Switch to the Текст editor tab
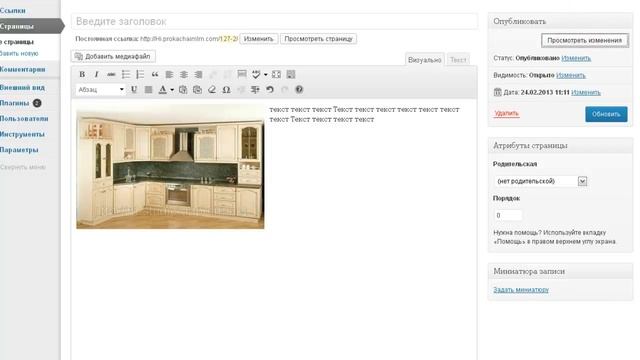This screenshot has width=640, height=360. (x=458, y=60)
